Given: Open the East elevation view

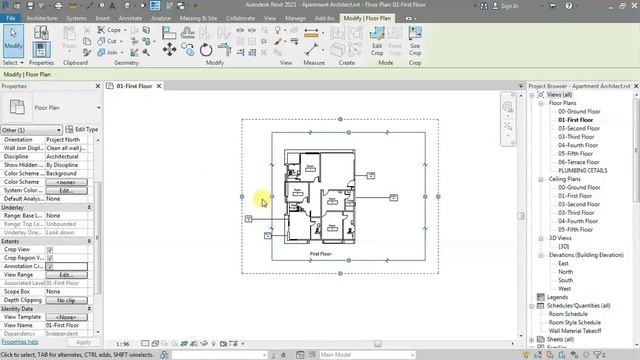Looking at the screenshot, I should tap(563, 264).
